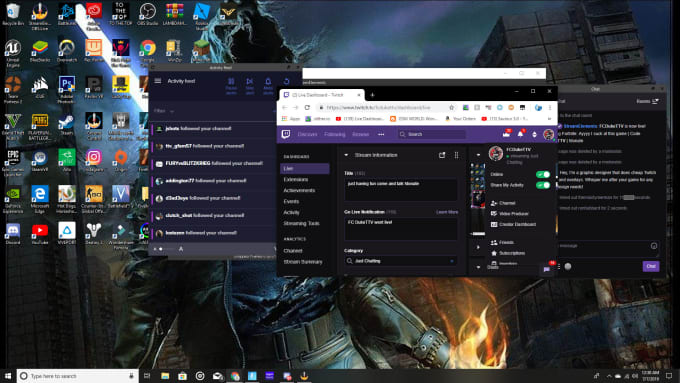
Task: Open the Prime loot crown icon
Action: pyautogui.click(x=506, y=134)
